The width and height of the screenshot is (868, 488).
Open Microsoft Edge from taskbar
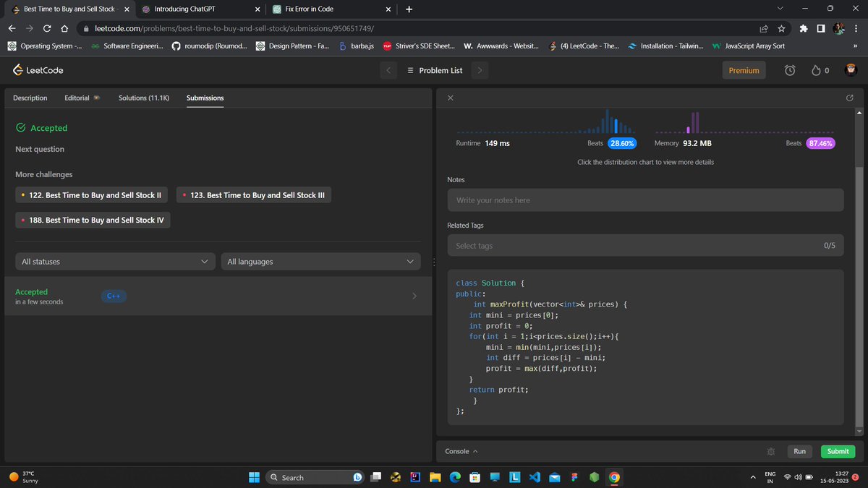tap(456, 477)
